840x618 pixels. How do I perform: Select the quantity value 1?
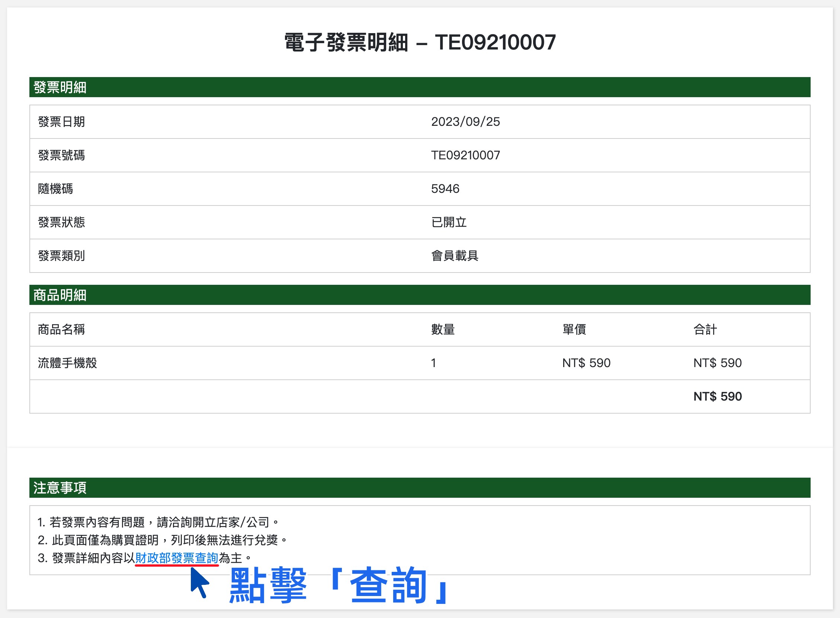(433, 363)
